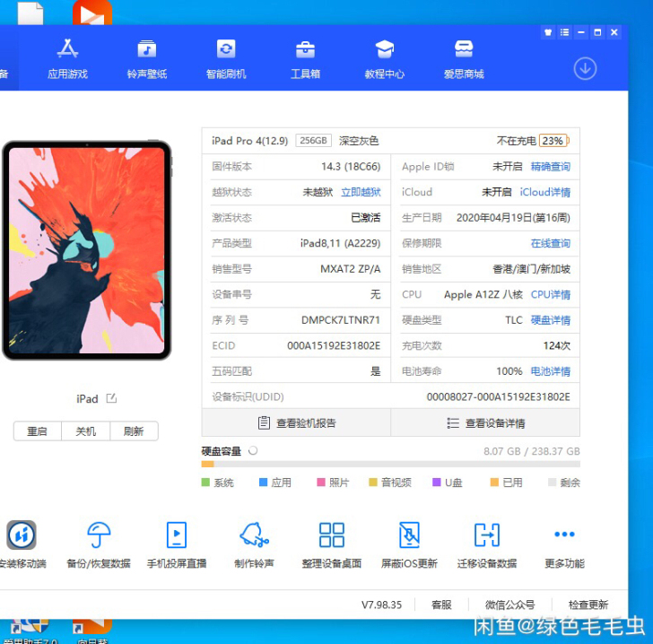Click version number V7.98.35
Viewport: 653px width, 644px height.
381,605
